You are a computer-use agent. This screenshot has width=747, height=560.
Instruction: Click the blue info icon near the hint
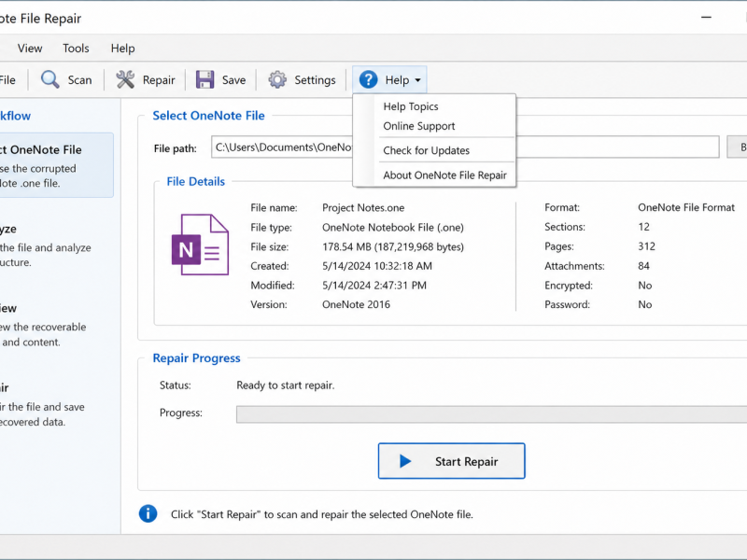[148, 514]
